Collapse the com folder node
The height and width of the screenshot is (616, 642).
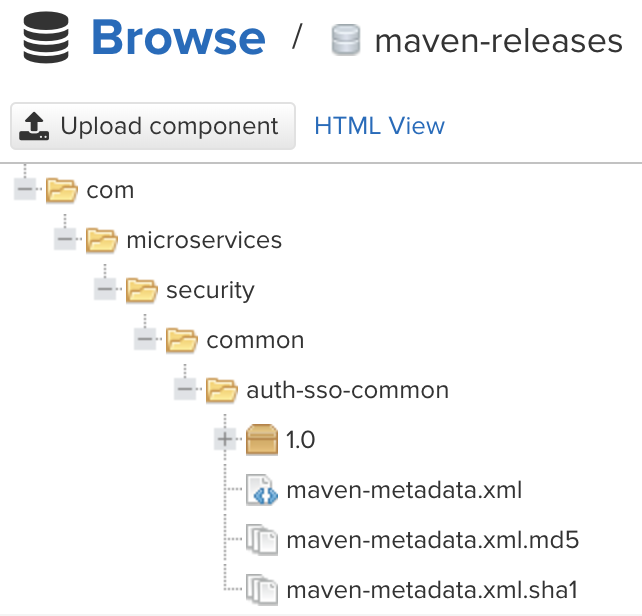coord(26,190)
